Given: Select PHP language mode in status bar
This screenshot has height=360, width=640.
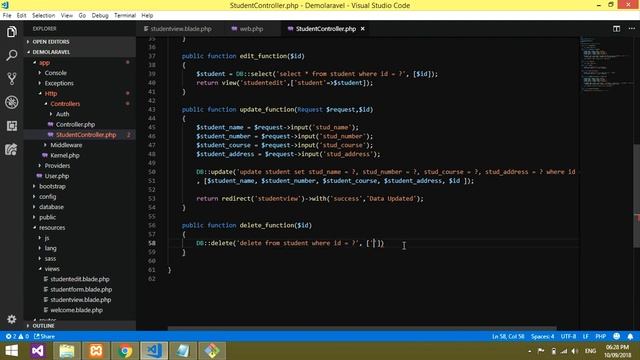Looking at the screenshot, I should click(600, 336).
